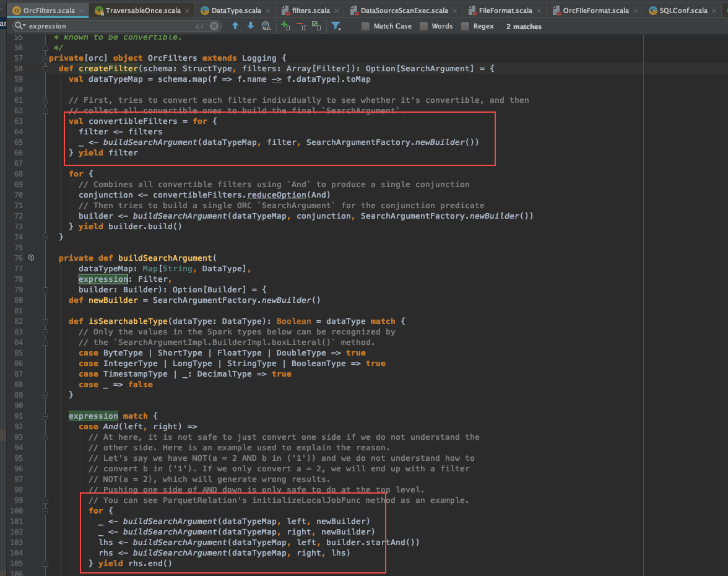Collapse the for-block fold at line 100
Screen dimensions: 728x576
coord(46,511)
